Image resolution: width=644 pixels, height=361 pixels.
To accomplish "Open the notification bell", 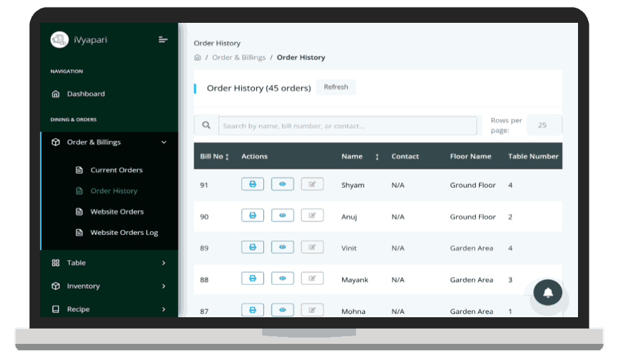I will click(x=548, y=292).
